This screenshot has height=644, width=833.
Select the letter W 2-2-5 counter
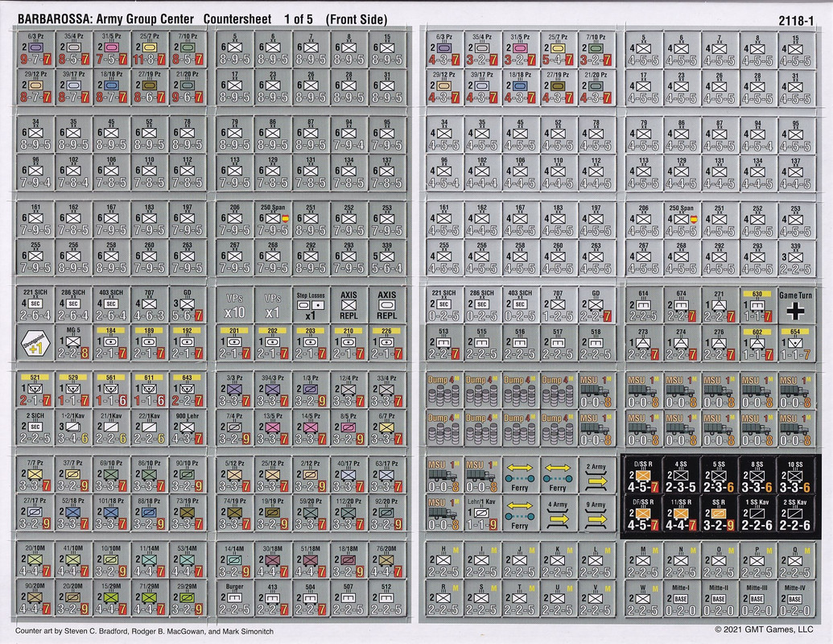point(643,599)
